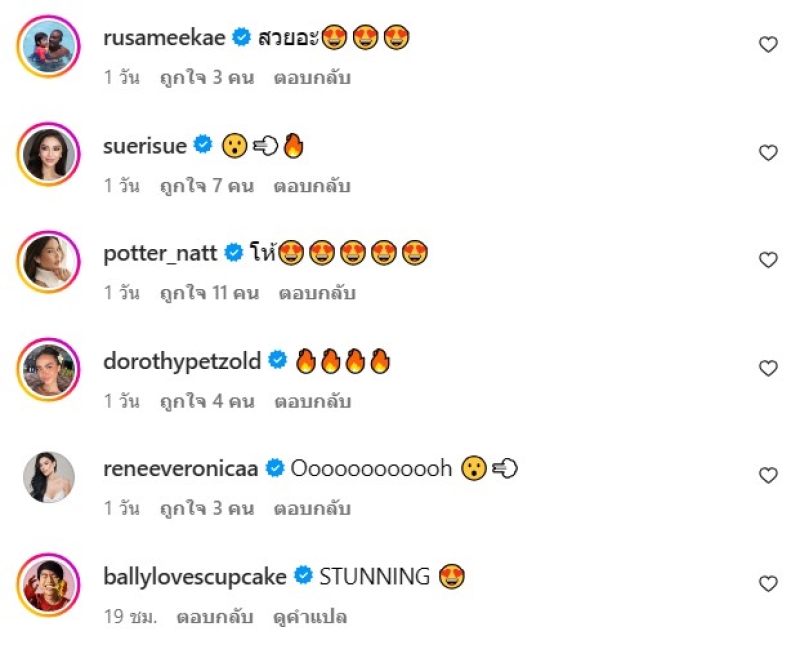
Task: Heart ballylovescupcake's STUNNING comment
Action: pos(768,583)
